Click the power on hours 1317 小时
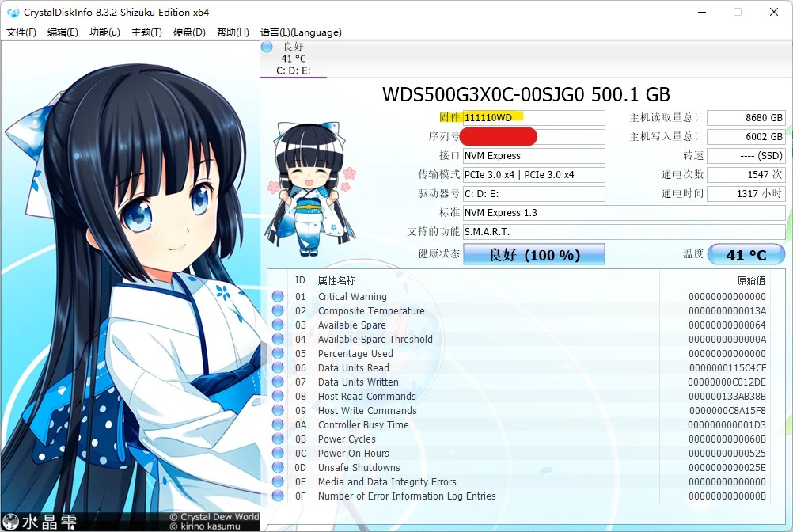 (x=746, y=194)
